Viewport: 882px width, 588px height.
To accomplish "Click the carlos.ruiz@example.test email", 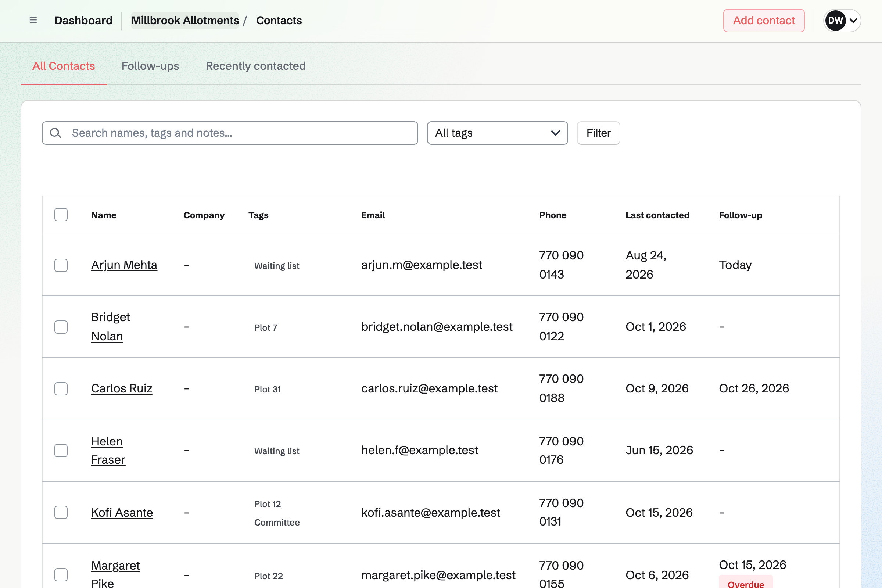I will point(429,388).
